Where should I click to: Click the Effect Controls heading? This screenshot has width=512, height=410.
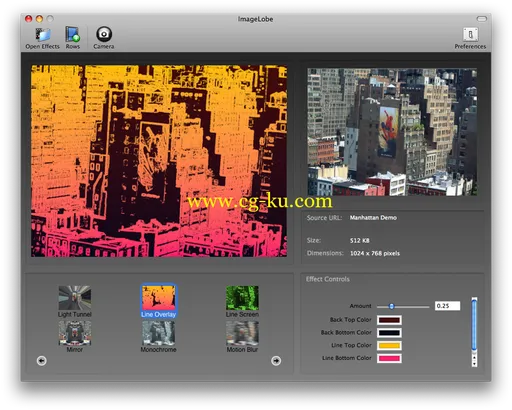tap(328, 279)
